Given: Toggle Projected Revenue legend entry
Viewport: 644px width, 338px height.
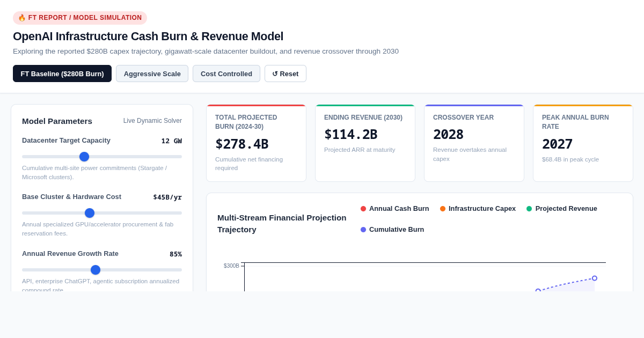Looking at the screenshot, I should [x=562, y=209].
